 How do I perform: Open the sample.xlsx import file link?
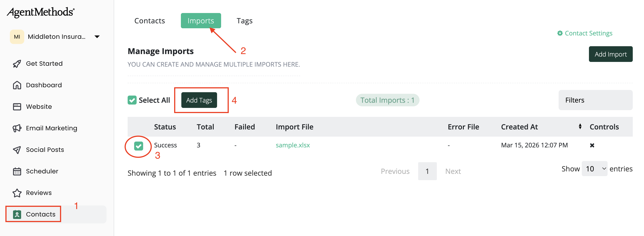(293, 145)
